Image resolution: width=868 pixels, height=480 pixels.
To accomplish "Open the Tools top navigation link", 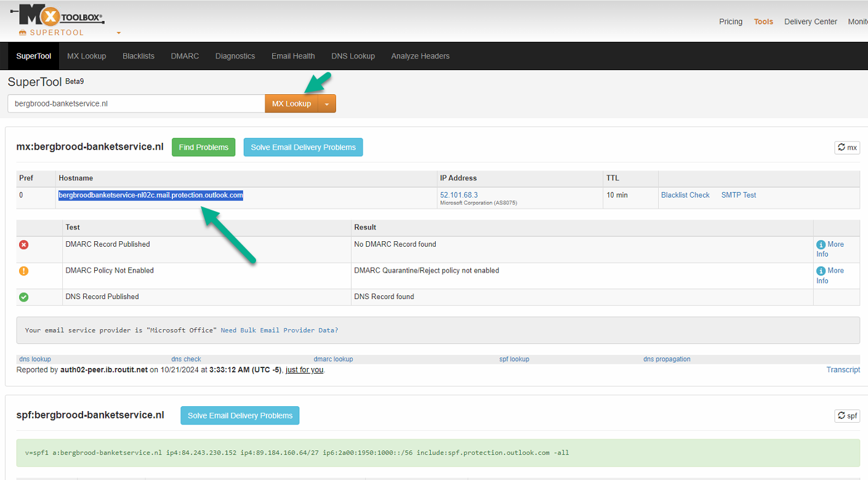I will pos(763,22).
